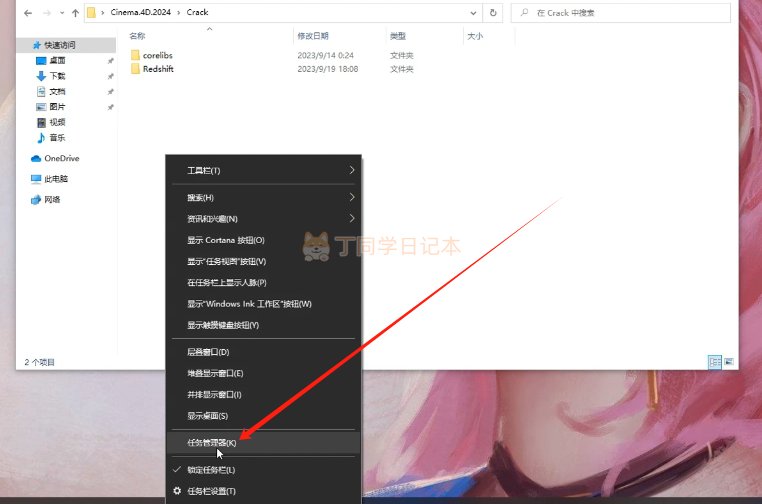Open OneDrive in the navigation pane
Viewport: 762px width, 504px height.
pos(55,158)
